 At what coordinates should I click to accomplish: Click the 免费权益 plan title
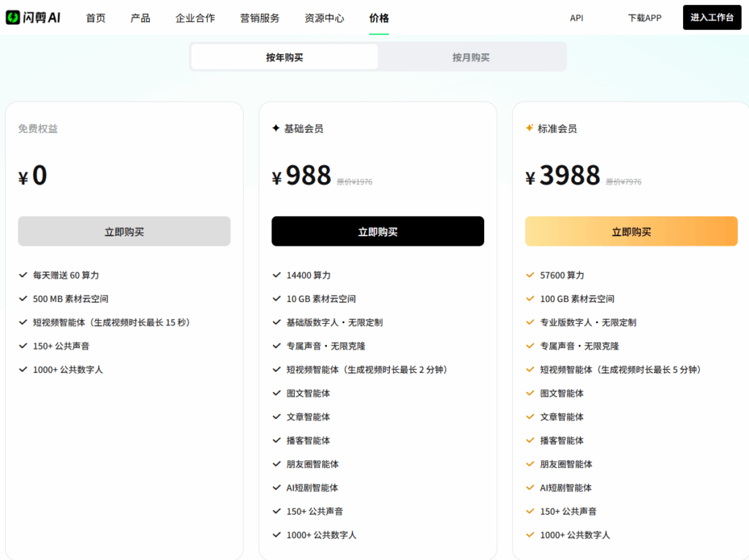pyautogui.click(x=38, y=129)
